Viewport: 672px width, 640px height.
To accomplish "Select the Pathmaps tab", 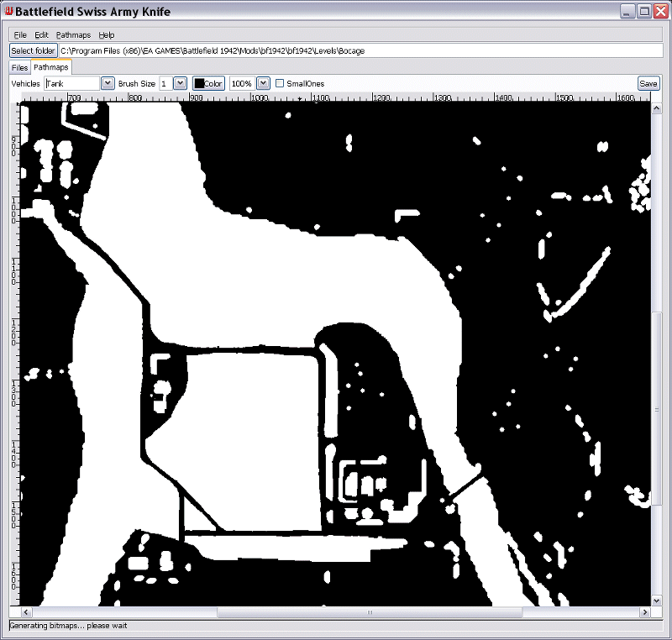I will point(51,67).
